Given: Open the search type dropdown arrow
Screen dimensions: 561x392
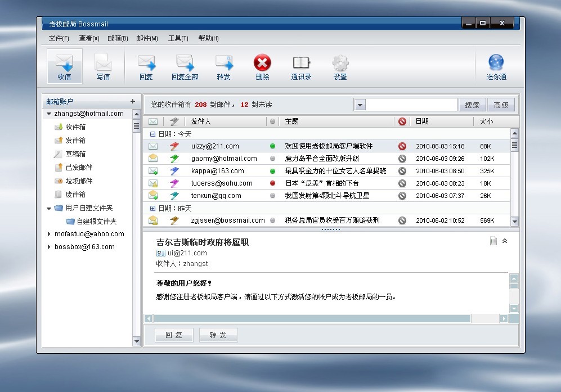Looking at the screenshot, I should pyautogui.click(x=360, y=105).
